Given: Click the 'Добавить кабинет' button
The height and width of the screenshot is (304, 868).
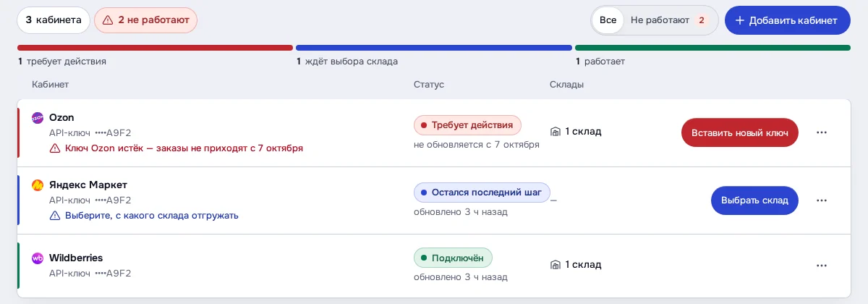Looking at the screenshot, I should (788, 20).
